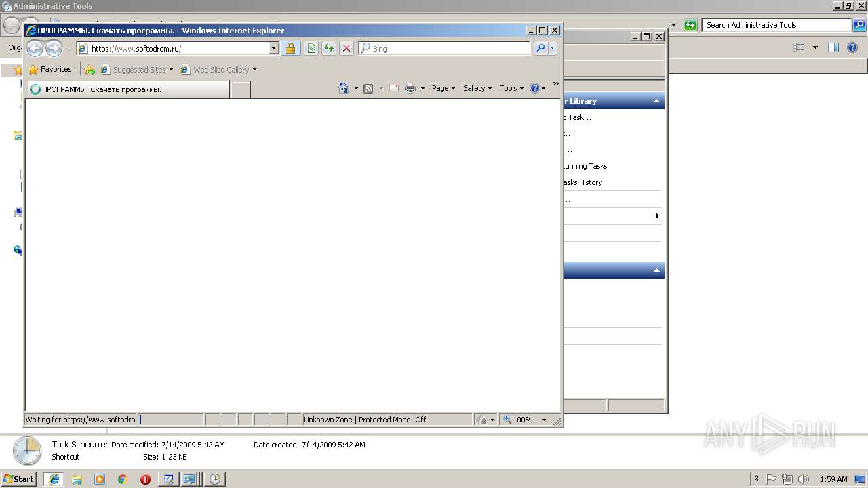Open recent pages dropdown next to Forward

pyautogui.click(x=68, y=49)
